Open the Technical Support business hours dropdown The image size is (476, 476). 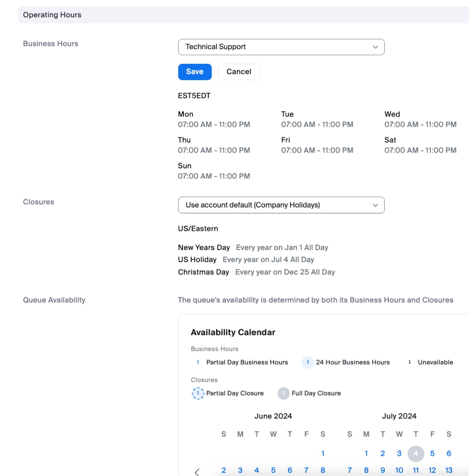click(x=281, y=47)
